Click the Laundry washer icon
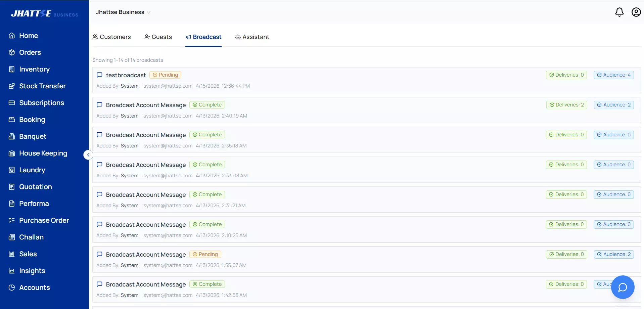The height and width of the screenshot is (309, 644). click(x=12, y=170)
